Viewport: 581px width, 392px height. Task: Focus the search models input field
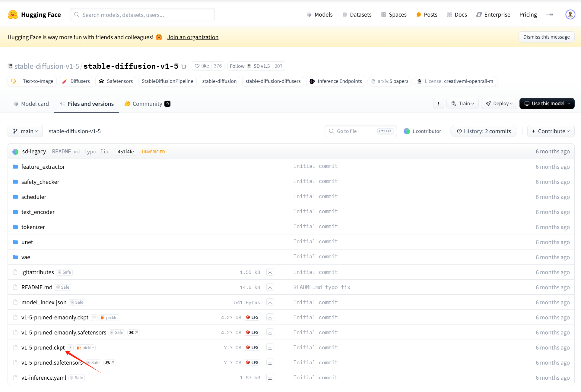click(142, 14)
